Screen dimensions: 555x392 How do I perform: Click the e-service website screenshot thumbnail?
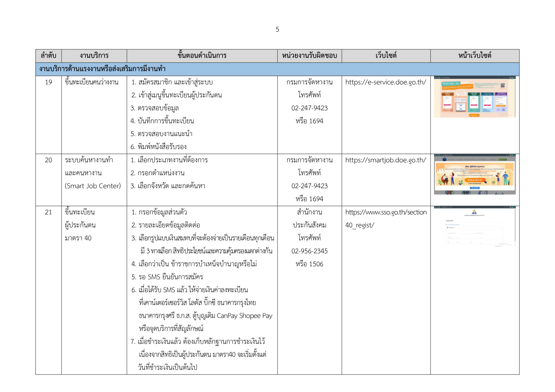[475, 97]
